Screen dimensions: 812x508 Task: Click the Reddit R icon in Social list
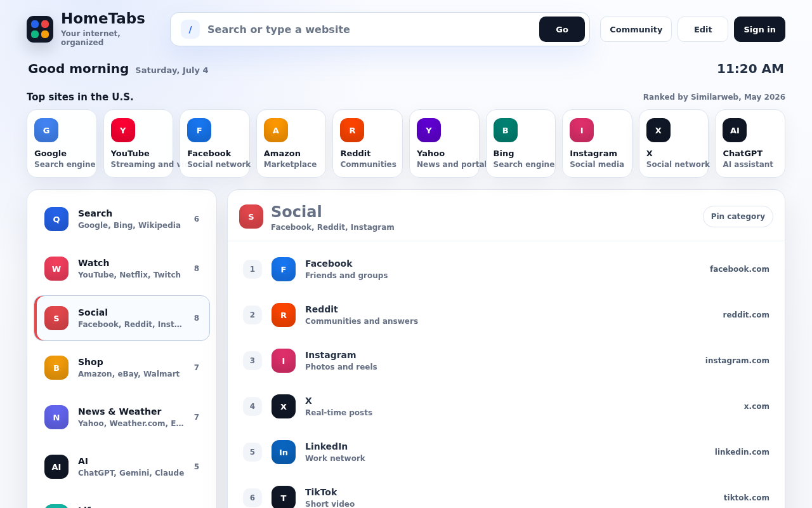284,315
